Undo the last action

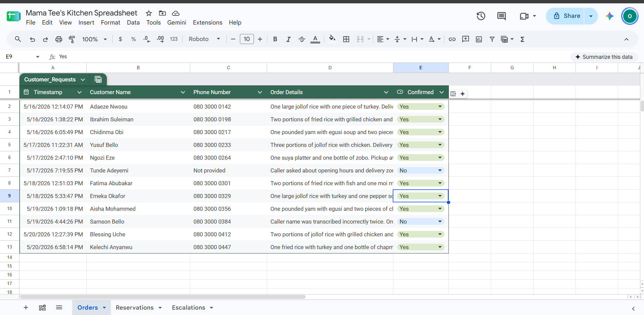[x=32, y=39]
